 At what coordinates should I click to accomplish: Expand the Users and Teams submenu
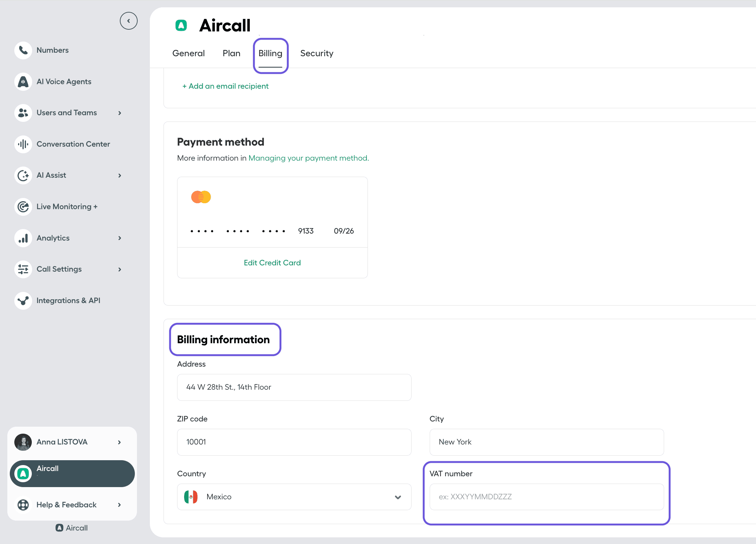tap(119, 113)
